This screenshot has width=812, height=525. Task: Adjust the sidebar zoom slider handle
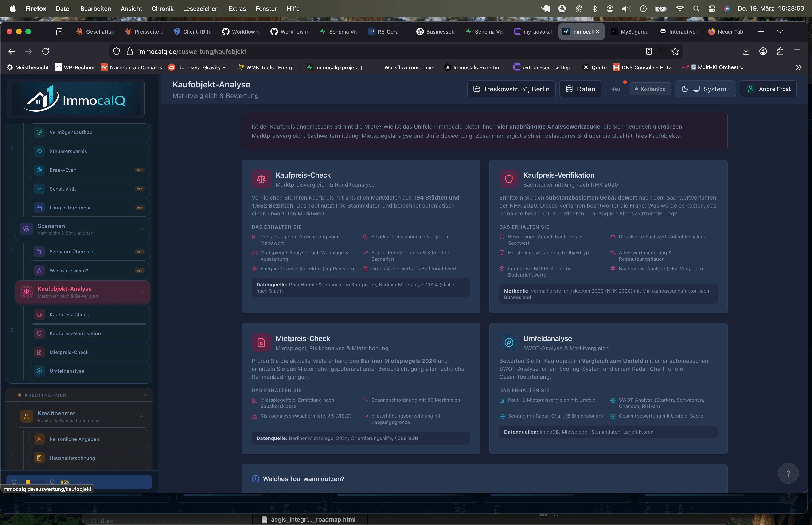(x=28, y=482)
